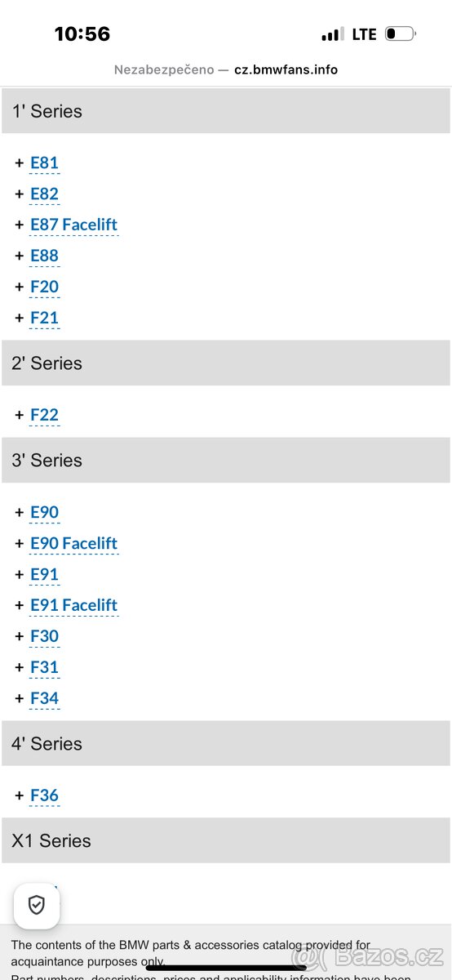The image size is (452, 980).
Task: Tap the 10:56 clock in status bar
Action: point(82,34)
